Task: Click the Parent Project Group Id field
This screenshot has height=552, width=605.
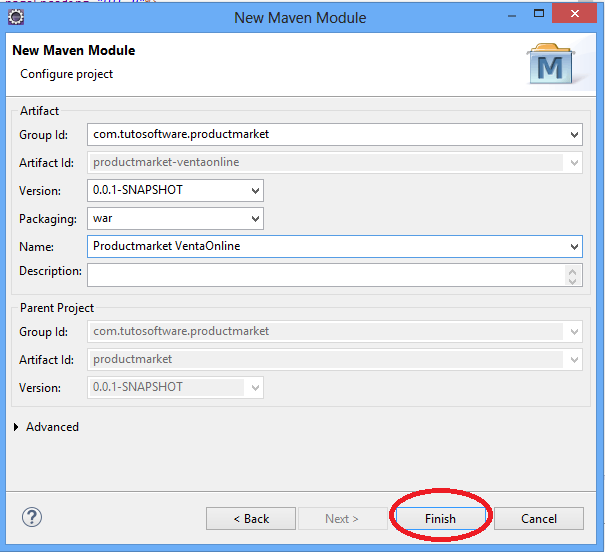Action: click(x=335, y=331)
